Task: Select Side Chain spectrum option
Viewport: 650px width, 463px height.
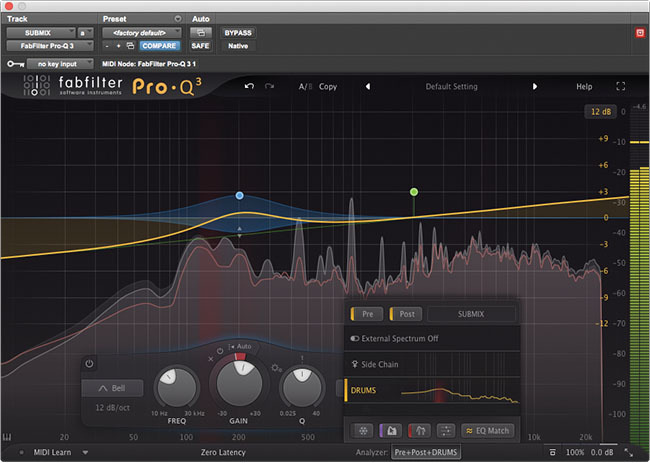Action: tap(432, 364)
